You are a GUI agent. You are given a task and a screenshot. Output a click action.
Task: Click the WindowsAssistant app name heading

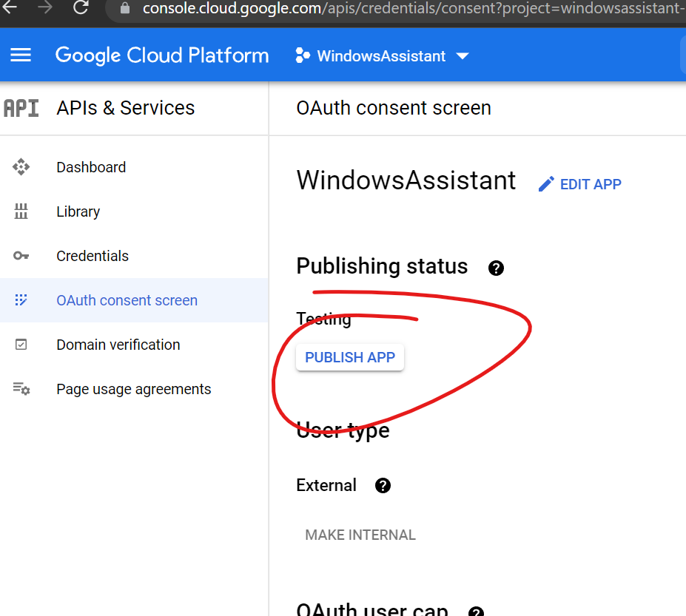406,180
